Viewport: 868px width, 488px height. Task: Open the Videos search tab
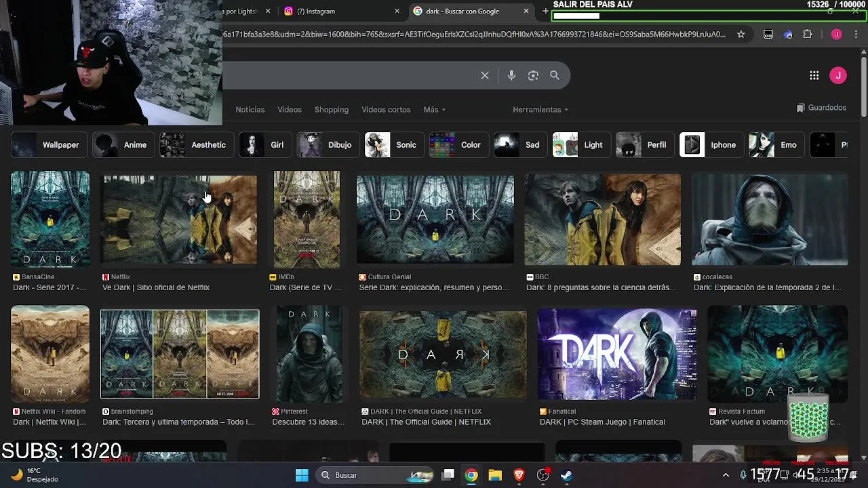coord(290,110)
